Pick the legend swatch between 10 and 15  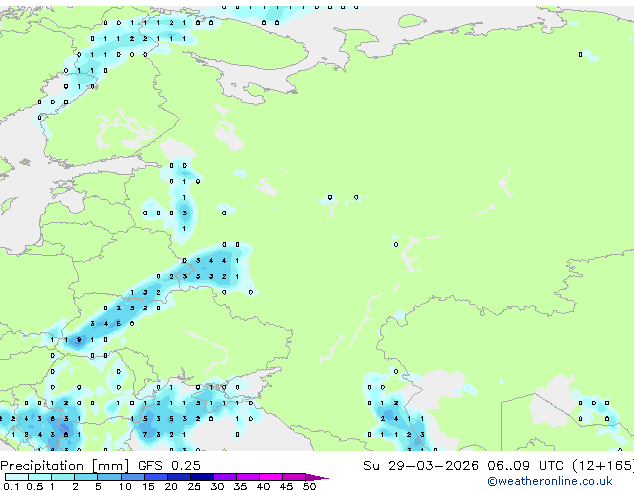click(132, 477)
